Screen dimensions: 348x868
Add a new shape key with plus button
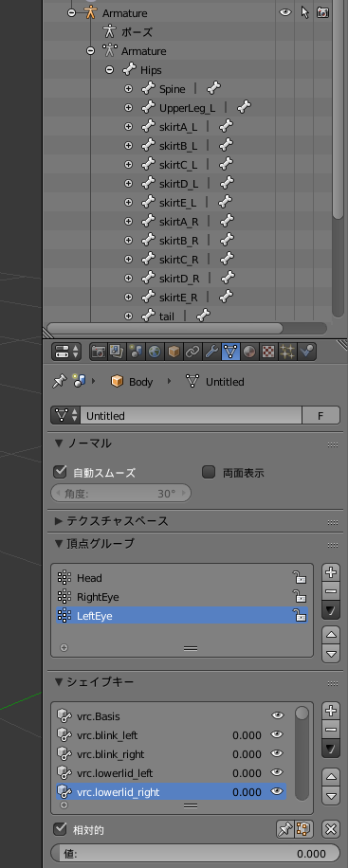point(331,711)
